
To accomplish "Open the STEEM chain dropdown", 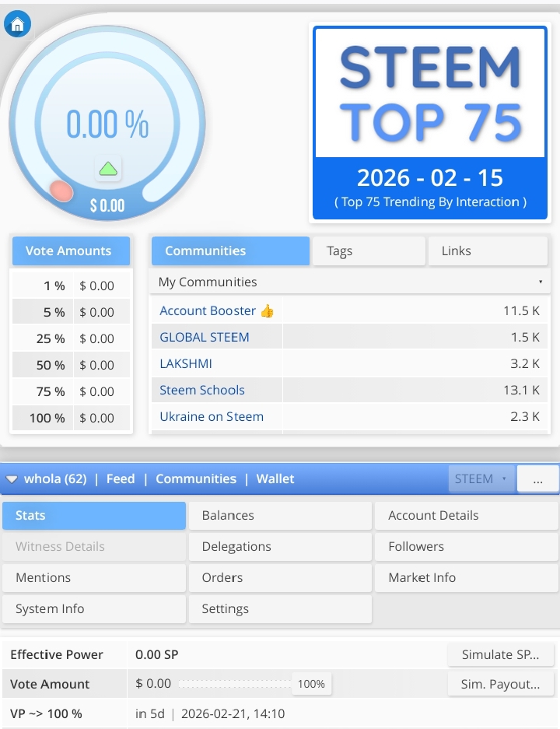I will [x=481, y=479].
